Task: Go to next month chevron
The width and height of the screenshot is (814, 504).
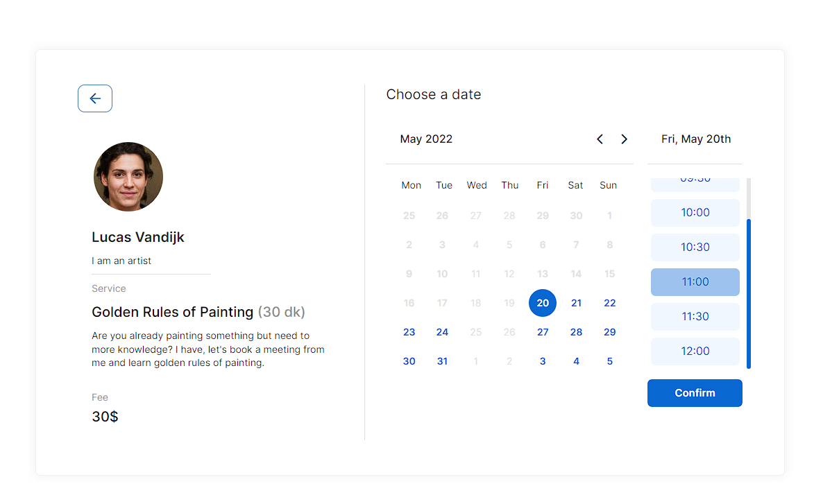Action: click(x=624, y=139)
